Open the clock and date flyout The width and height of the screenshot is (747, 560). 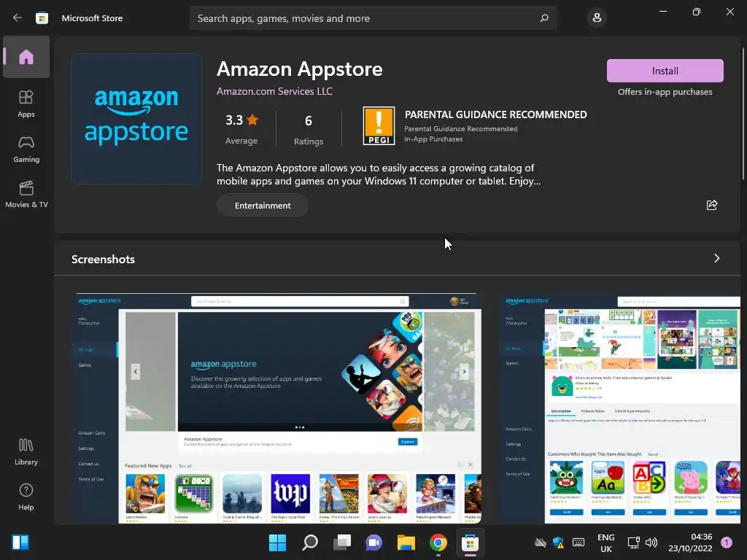click(690, 542)
